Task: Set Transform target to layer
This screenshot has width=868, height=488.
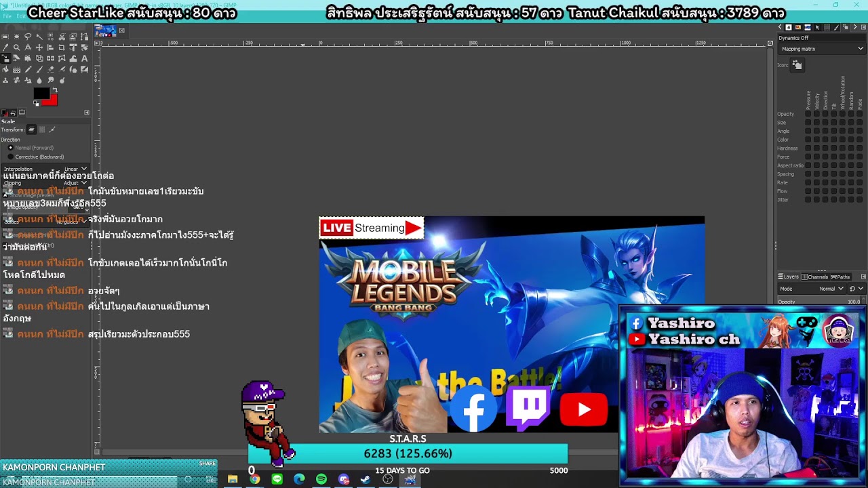Action: pyautogui.click(x=31, y=129)
